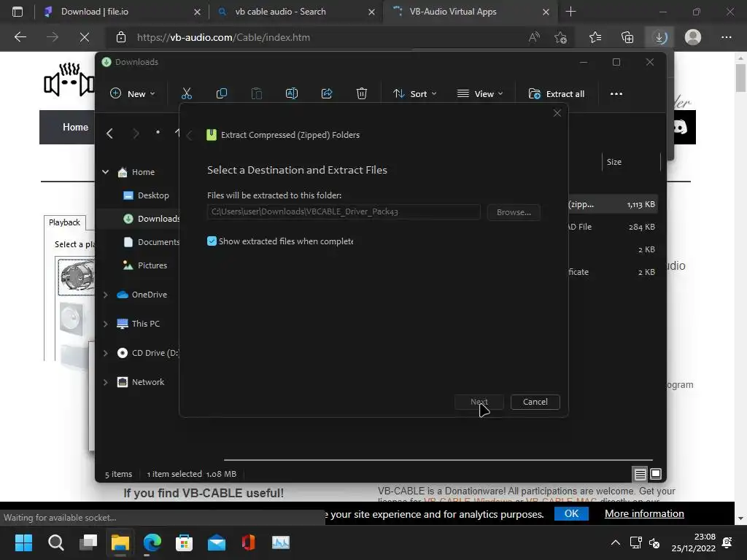Expand the OneDrive tree node
Screen dimensions: 747x560
[x=105, y=295]
